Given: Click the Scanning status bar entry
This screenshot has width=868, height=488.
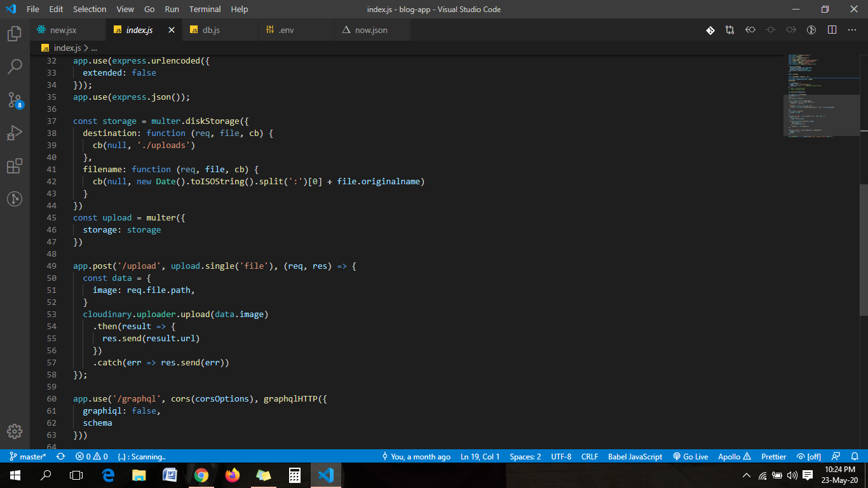Looking at the screenshot, I should [x=141, y=456].
